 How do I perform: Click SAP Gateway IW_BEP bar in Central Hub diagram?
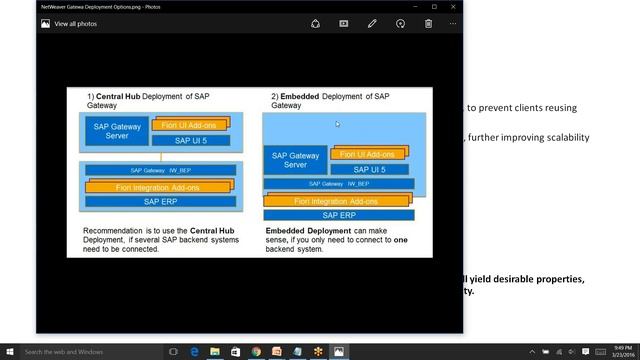click(x=160, y=170)
